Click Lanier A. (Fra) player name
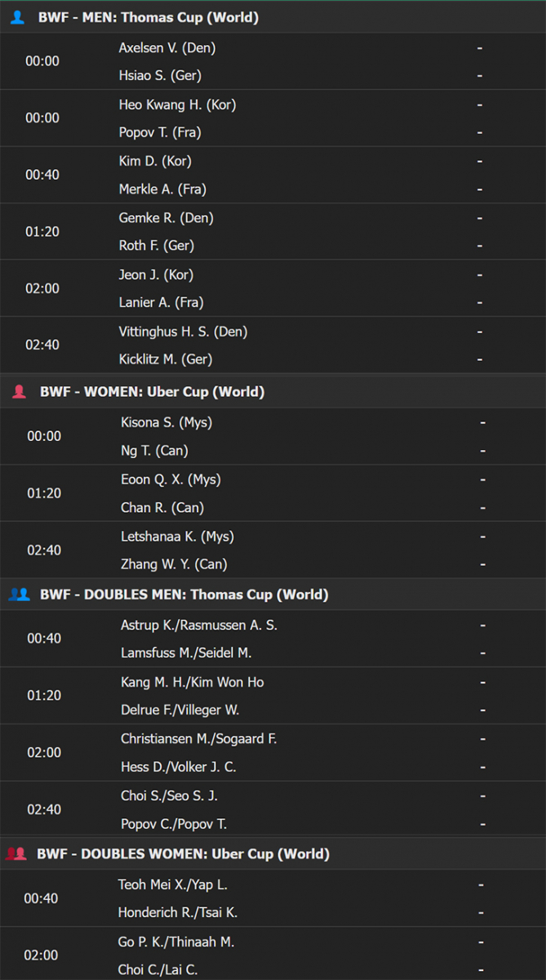546x980 pixels. [162, 302]
